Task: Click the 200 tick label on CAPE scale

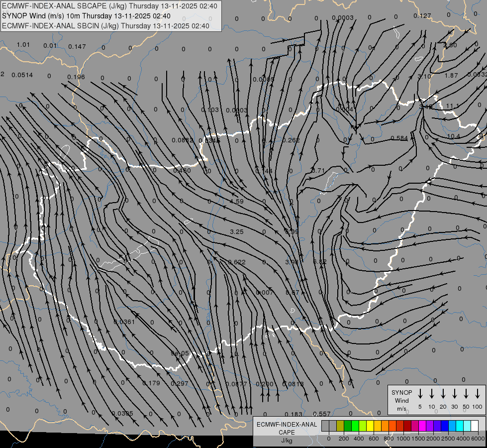Action: pyautogui.click(x=344, y=439)
